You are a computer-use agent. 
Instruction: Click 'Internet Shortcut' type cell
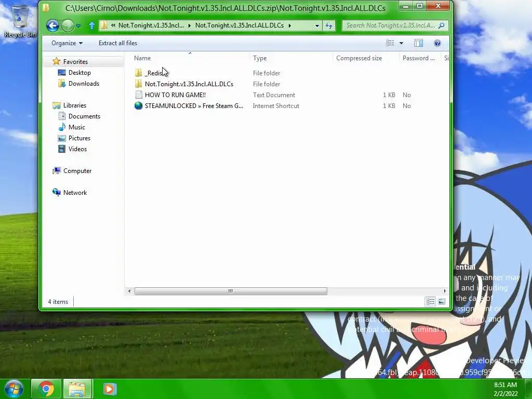point(276,106)
